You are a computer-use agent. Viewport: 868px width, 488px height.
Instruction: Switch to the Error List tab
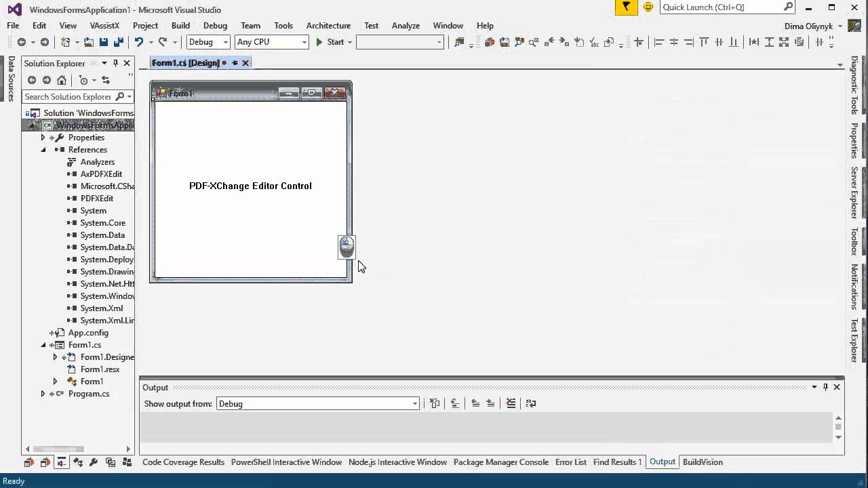tap(571, 462)
